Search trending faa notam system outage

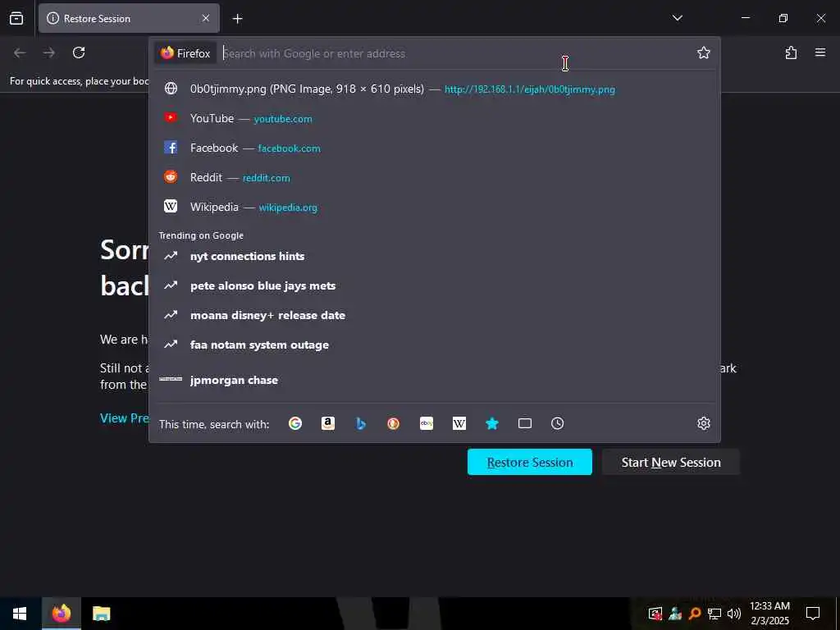point(435,345)
